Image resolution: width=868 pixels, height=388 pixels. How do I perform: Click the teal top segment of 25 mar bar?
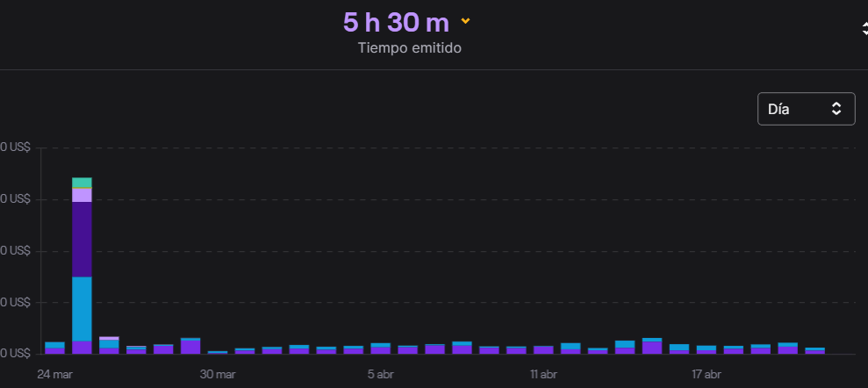(82, 183)
